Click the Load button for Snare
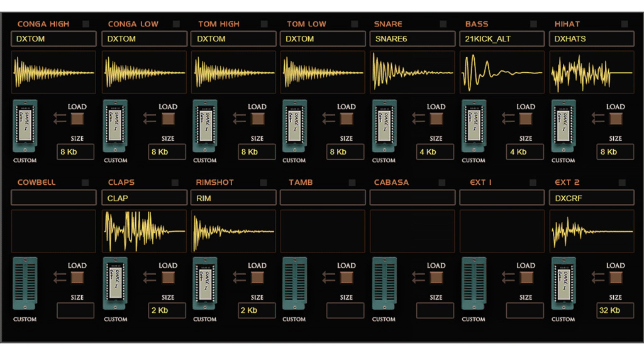This screenshot has width=644, height=355. pyautogui.click(x=436, y=119)
